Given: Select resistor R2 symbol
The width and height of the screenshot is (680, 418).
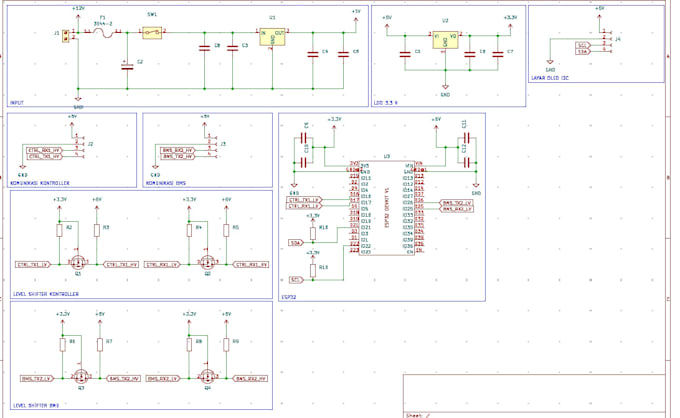Looking at the screenshot, I should tap(59, 230).
